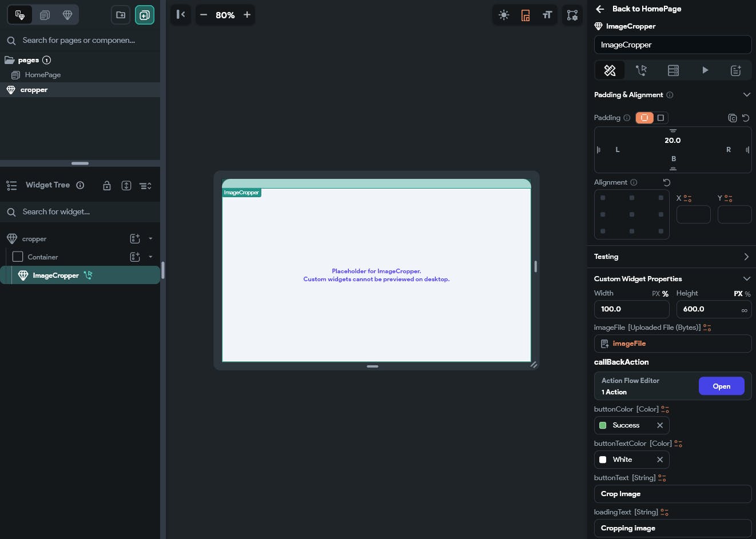Screen dimensions: 756x539
Task: Click the canvas corner resize handle
Action: pyautogui.click(x=534, y=365)
